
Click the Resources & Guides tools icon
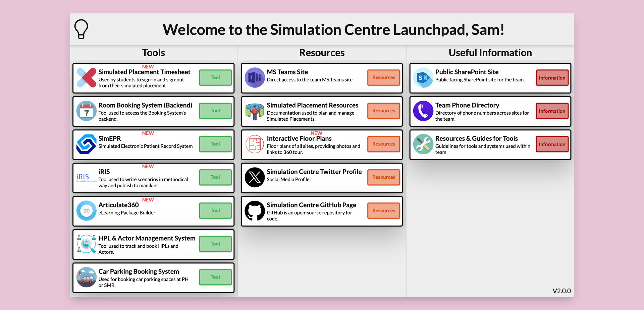pos(423,144)
